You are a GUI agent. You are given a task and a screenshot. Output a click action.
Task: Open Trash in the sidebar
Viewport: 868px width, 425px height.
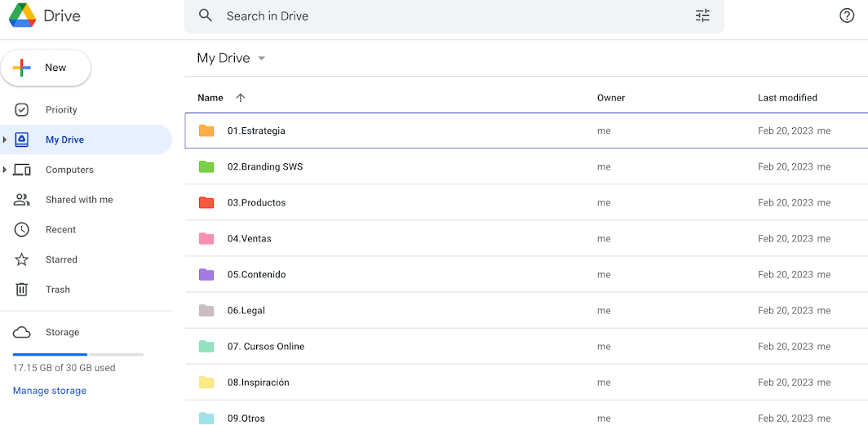pyautogui.click(x=58, y=290)
